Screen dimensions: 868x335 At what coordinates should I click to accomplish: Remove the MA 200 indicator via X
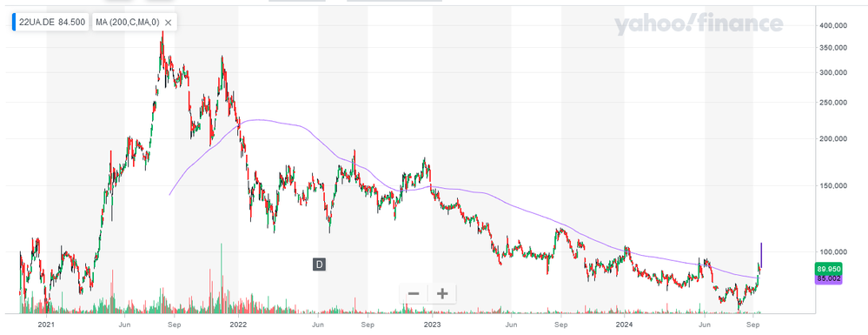click(169, 23)
